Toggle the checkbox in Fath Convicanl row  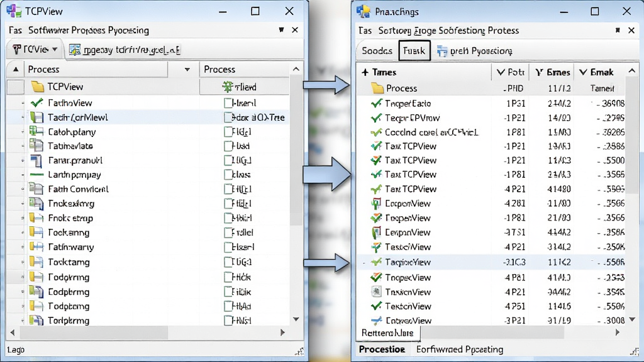tap(228, 189)
